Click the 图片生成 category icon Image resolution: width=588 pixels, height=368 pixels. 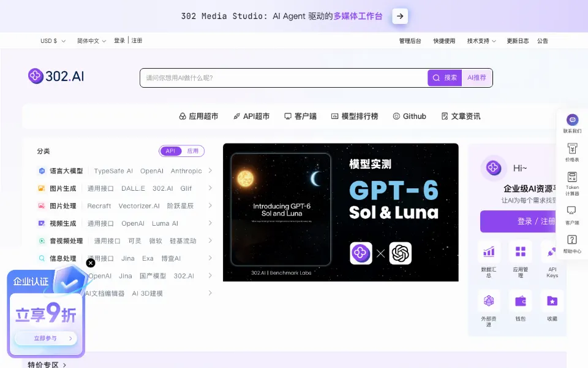42,188
